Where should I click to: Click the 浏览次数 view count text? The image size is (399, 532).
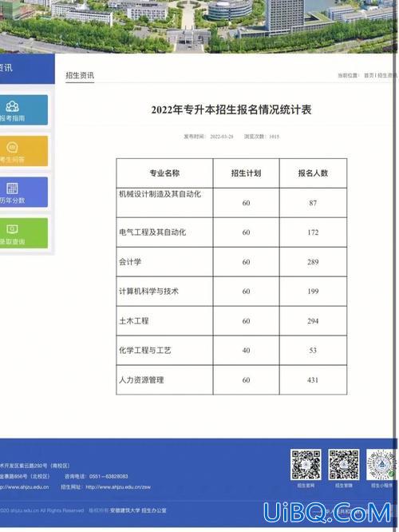click(262, 137)
